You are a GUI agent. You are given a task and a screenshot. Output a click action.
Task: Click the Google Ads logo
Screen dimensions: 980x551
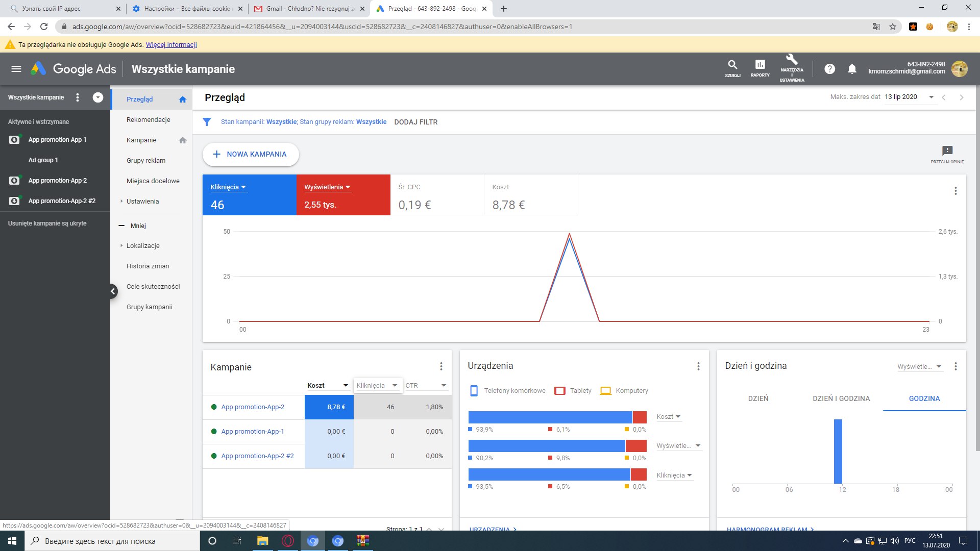73,69
